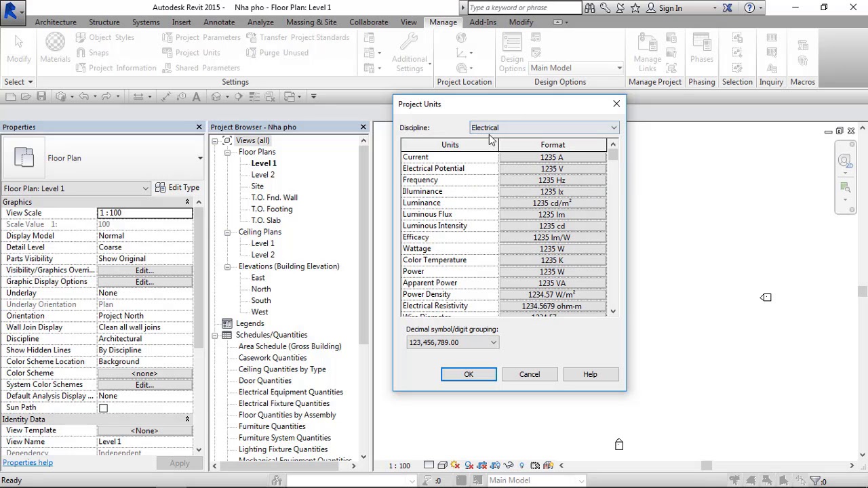
Task: Open the Collaborate ribbon tab
Action: click(369, 22)
